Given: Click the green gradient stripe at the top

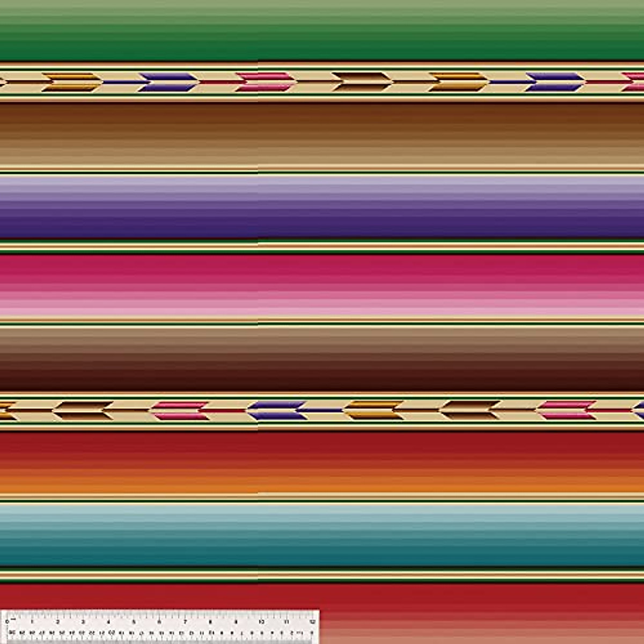Looking at the screenshot, I should tap(322, 32).
